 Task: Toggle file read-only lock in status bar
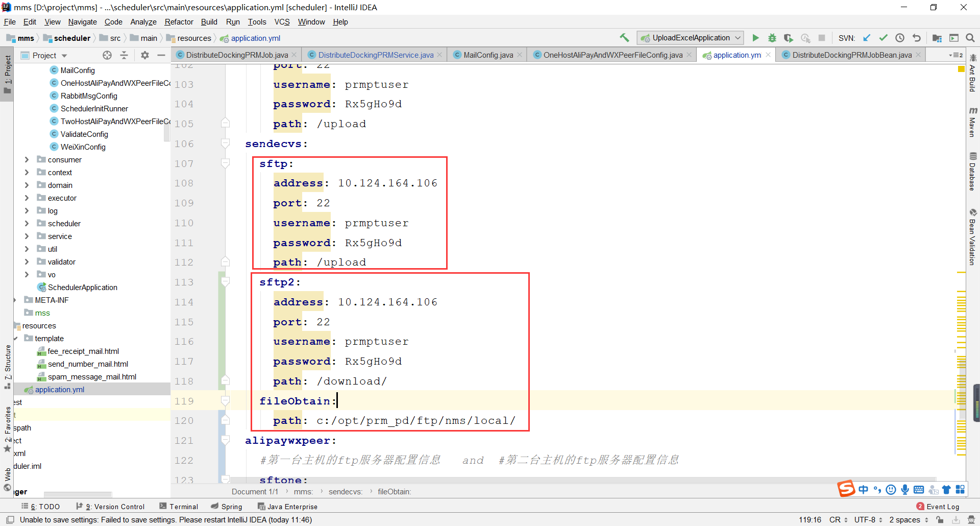coord(940,520)
